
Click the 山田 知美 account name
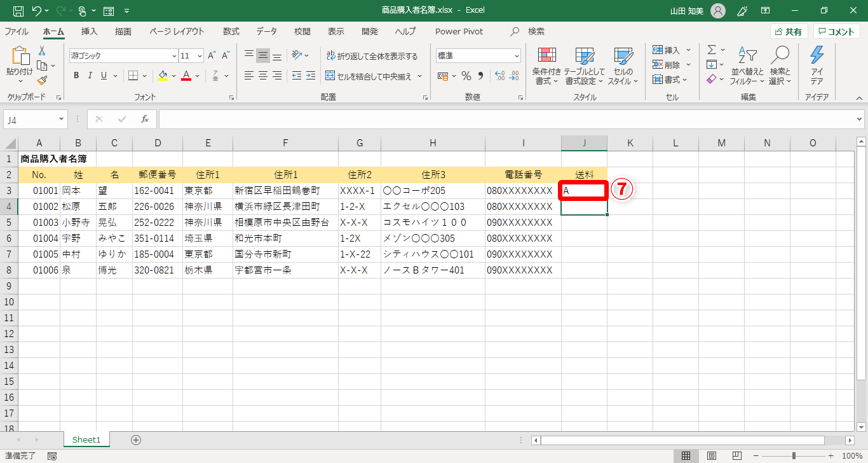tap(688, 11)
